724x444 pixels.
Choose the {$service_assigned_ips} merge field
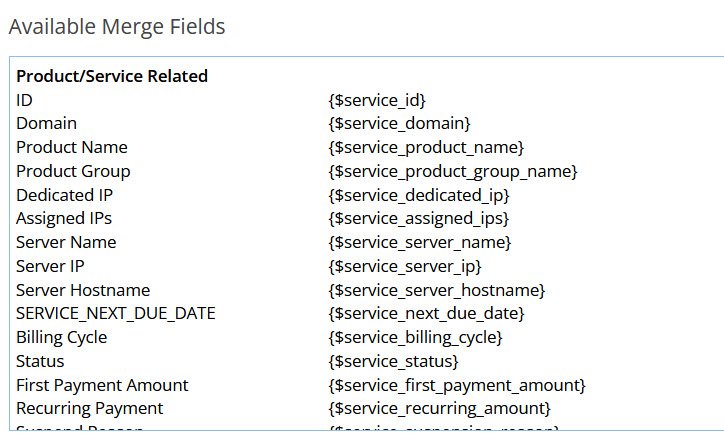click(x=418, y=218)
